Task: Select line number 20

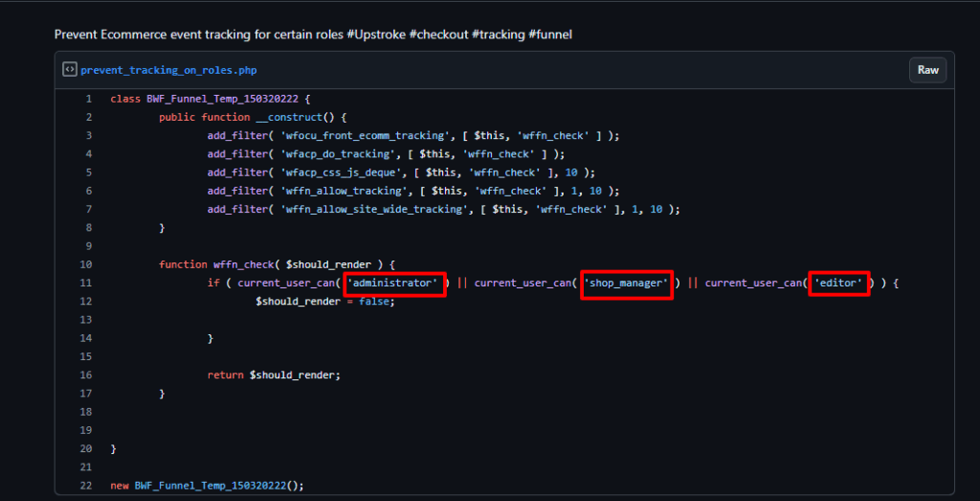Action: click(x=86, y=449)
